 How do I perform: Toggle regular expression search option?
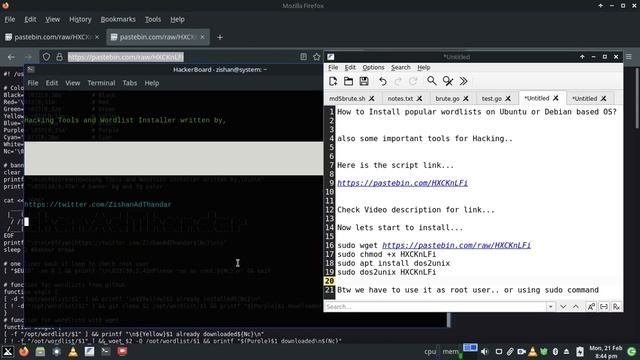tap(617, 307)
